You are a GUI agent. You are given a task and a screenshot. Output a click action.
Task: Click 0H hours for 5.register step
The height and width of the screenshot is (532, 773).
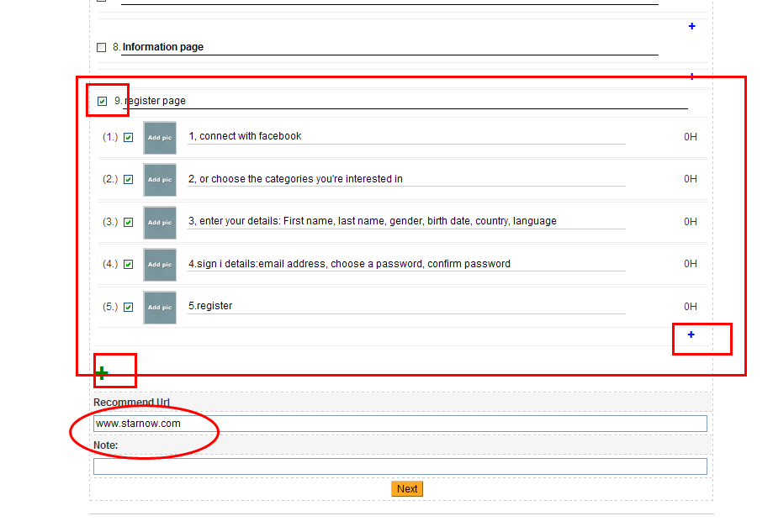[691, 307]
